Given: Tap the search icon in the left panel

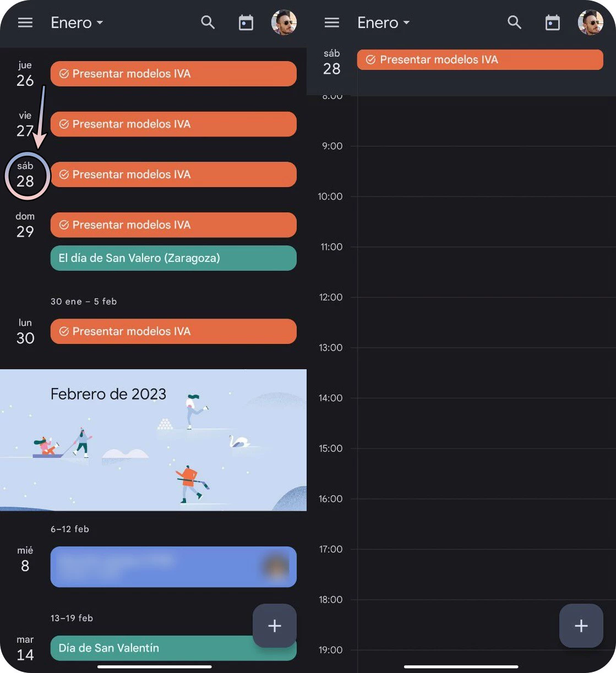Looking at the screenshot, I should pos(208,23).
